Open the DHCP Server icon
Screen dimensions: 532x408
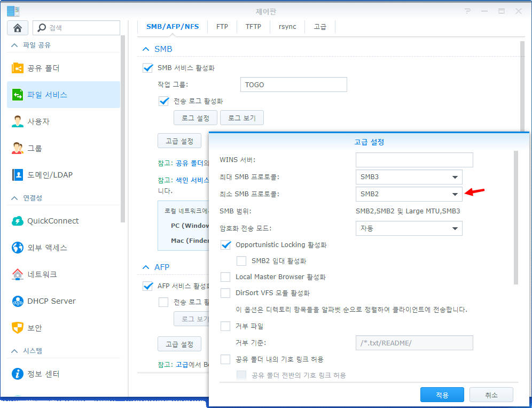[x=18, y=301]
